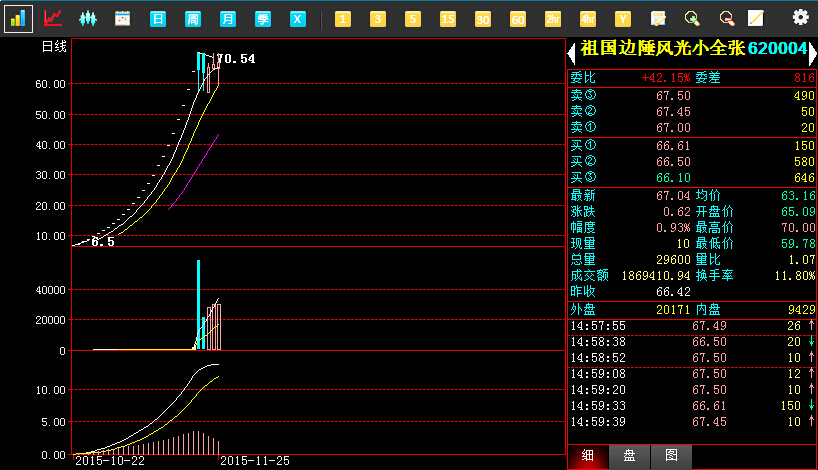Open the notes edit icon

pos(658,18)
